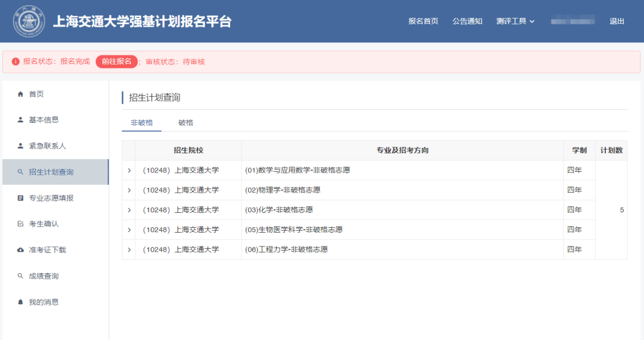Expand the 工程力学 row chevron
The image size is (644, 340).
point(129,249)
